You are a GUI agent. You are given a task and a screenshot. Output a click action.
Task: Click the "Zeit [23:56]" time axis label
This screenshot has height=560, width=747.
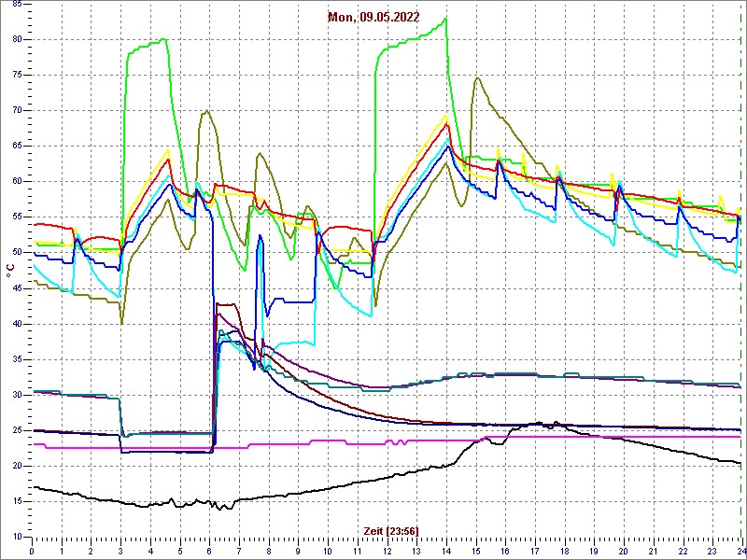pos(391,530)
